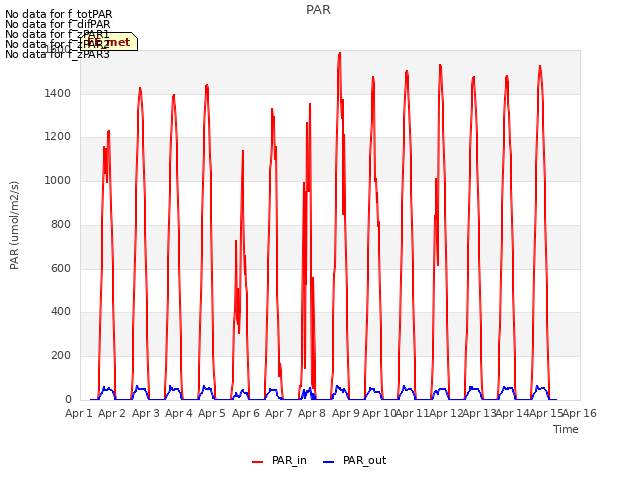Screen dimensions: 640x480
Task: Click 'No data for f_difPAR' message
Action: click(x=58, y=24)
